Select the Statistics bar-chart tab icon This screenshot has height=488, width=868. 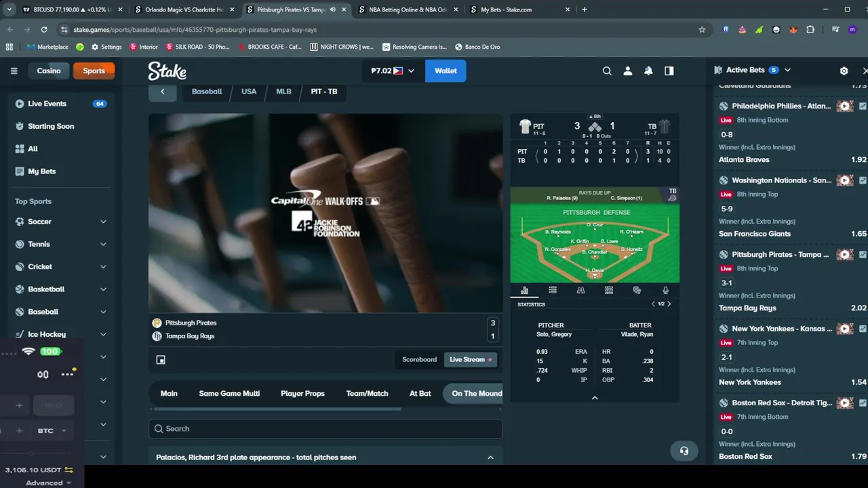coord(524,290)
